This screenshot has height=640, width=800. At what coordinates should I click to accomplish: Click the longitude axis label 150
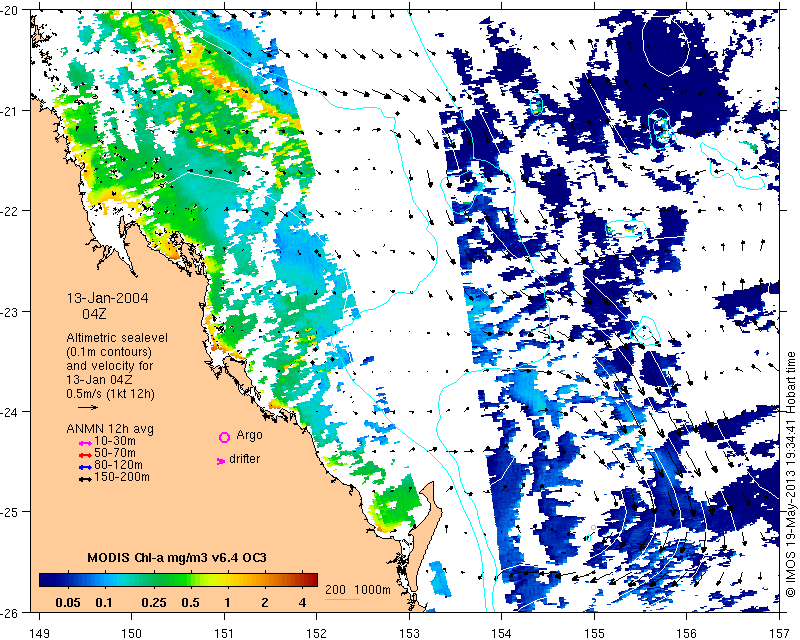(x=132, y=633)
